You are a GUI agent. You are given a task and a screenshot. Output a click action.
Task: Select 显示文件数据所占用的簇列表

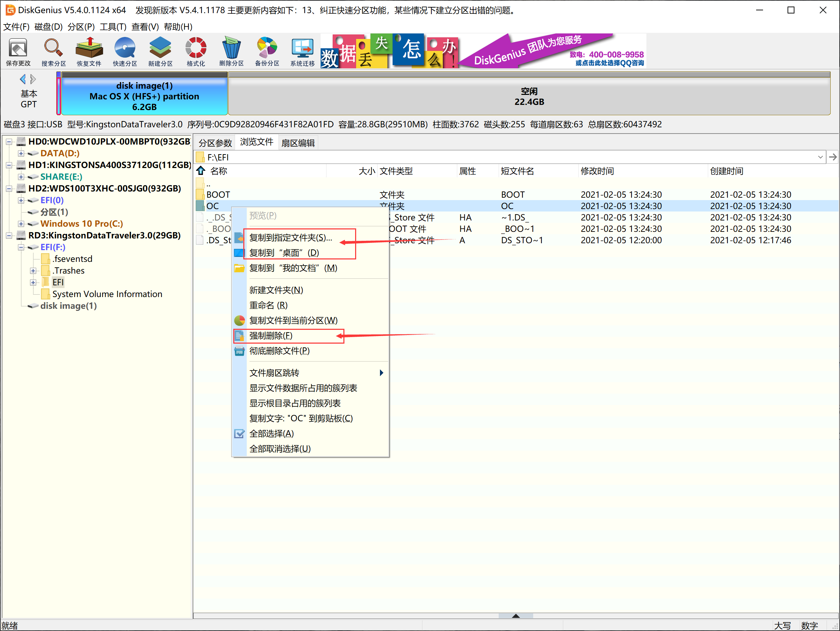[311, 388]
